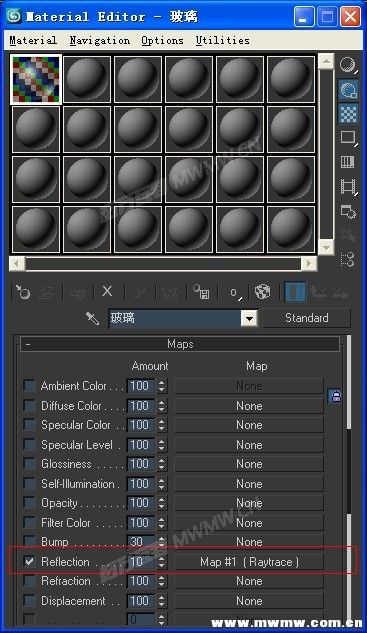The image size is (367, 633).
Task: Open the Navigation menu
Action: tap(99, 40)
